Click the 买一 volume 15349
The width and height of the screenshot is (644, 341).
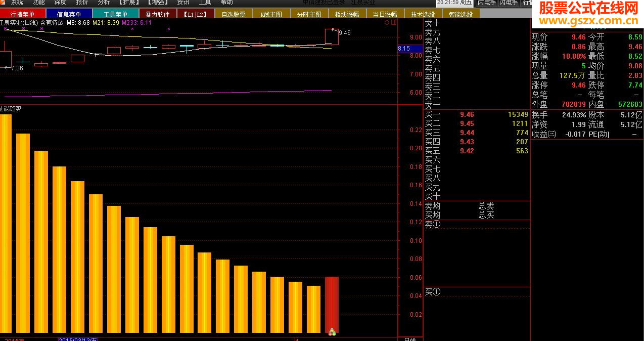518,115
